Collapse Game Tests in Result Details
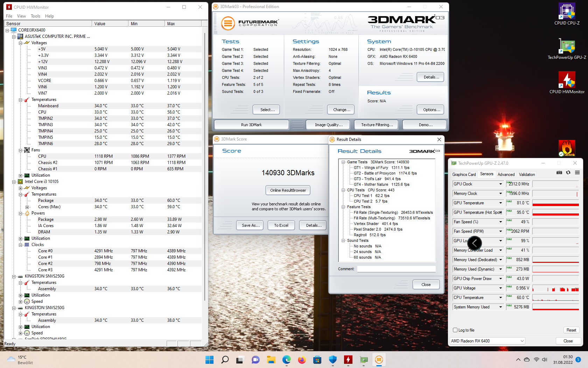This screenshot has width=588, height=368. click(x=343, y=162)
